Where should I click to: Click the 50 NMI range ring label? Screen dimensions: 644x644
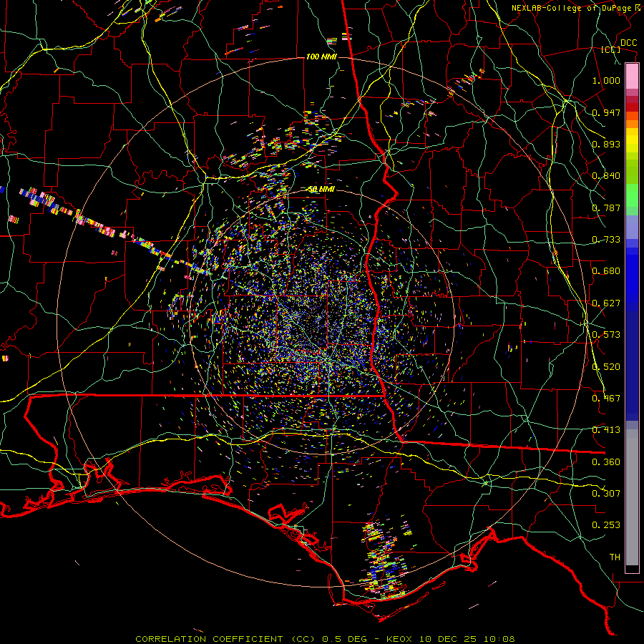point(321,190)
